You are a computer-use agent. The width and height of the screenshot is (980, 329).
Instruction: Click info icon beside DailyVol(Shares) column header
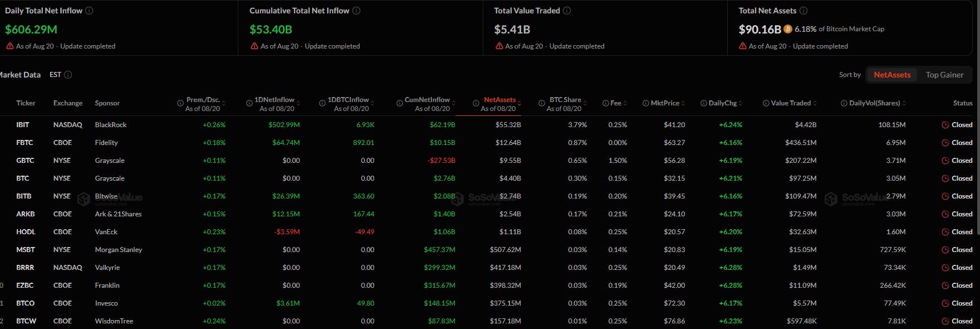point(844,103)
